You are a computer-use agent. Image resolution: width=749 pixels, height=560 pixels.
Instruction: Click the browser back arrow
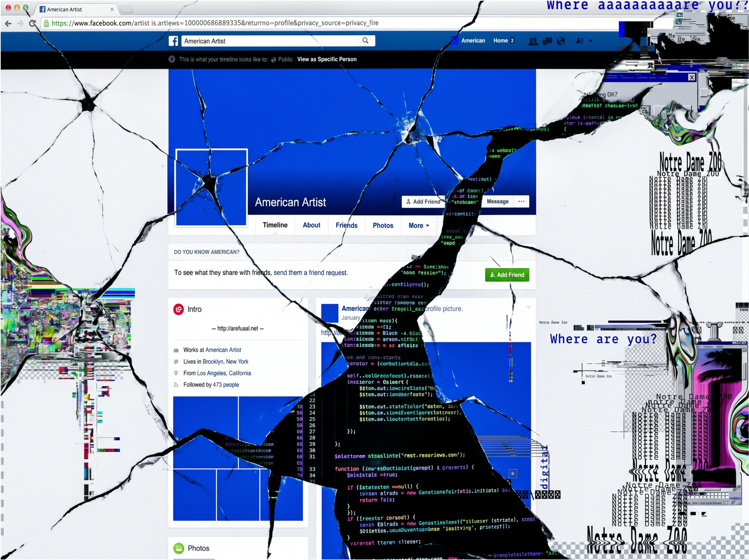click(8, 23)
